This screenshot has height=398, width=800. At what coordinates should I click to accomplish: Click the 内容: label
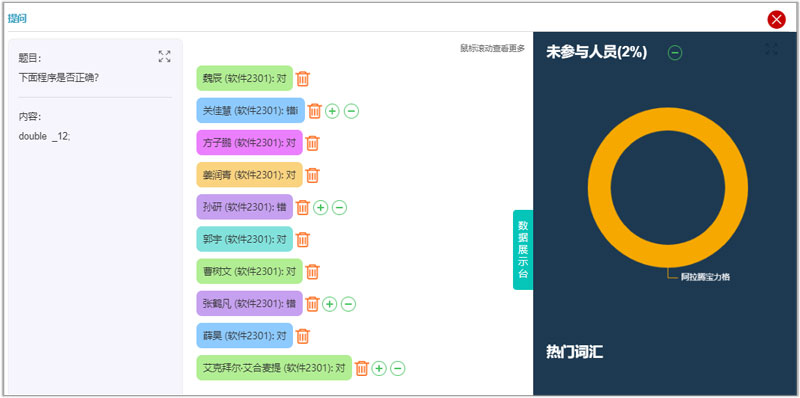[30, 117]
